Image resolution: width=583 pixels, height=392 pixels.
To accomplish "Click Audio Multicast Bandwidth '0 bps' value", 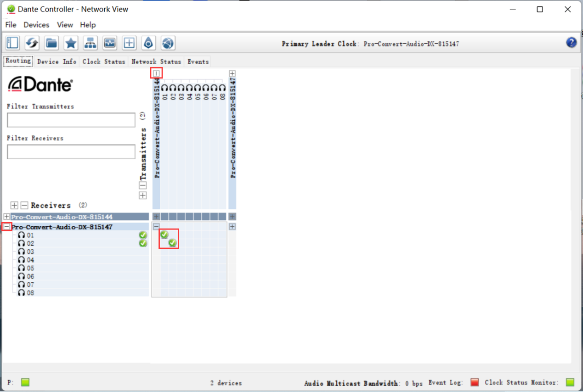I will click(413, 383).
